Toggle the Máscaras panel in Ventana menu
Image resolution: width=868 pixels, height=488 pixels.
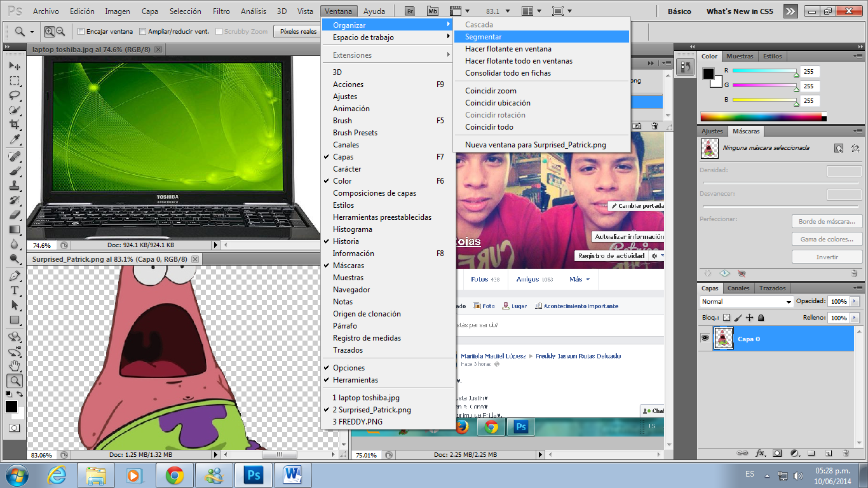[x=388, y=266]
